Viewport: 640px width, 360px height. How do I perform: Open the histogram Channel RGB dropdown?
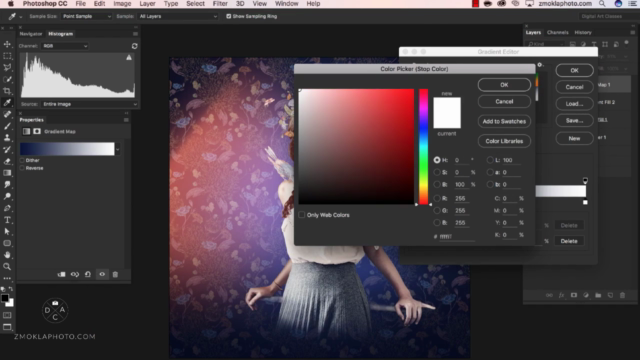[65, 46]
